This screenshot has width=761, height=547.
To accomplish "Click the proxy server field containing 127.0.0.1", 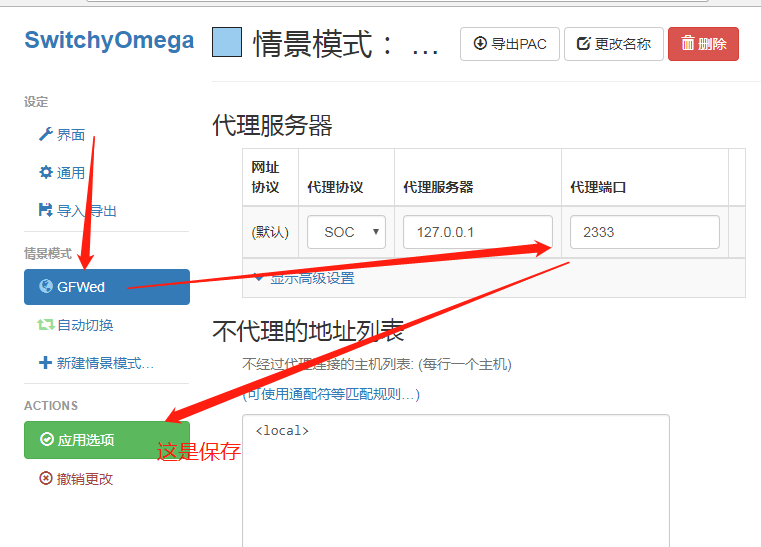I will pyautogui.click(x=478, y=232).
